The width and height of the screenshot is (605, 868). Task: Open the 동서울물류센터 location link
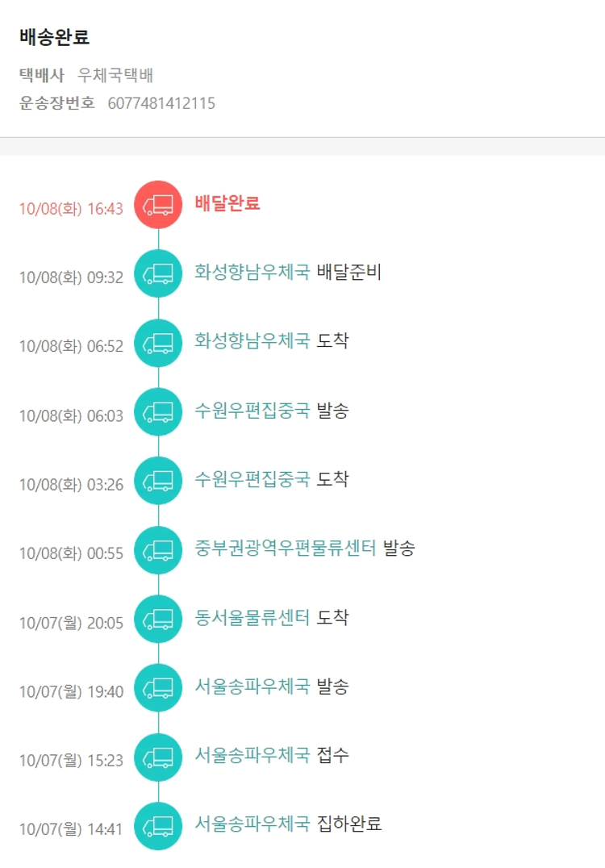coord(252,617)
